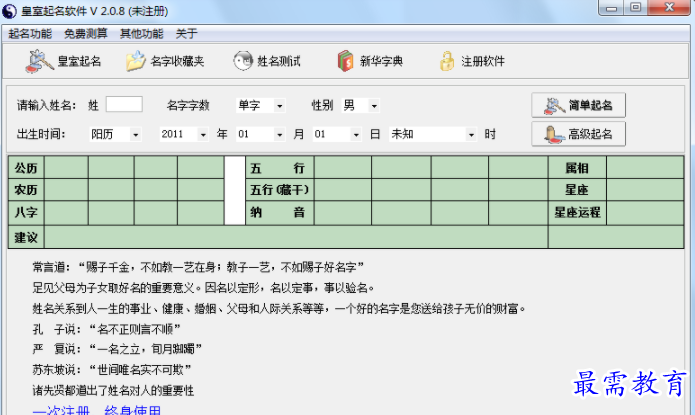This screenshot has height=415, width=695.
Task: Click the 星座运程 header cell
Action: 577,212
